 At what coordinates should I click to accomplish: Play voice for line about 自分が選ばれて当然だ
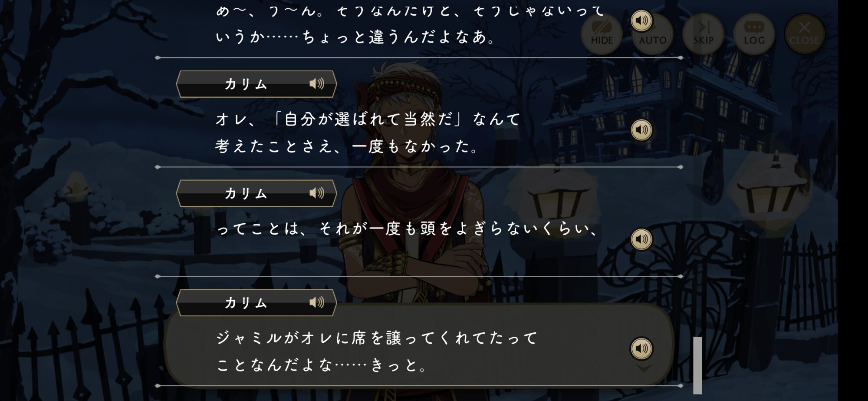pos(641,130)
